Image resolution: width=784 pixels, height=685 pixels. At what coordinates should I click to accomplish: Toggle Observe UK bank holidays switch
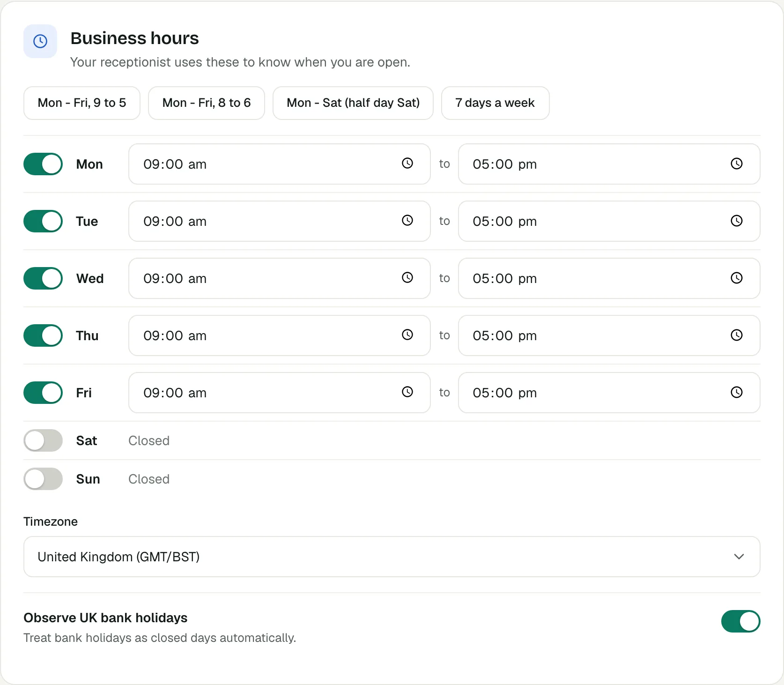740,621
